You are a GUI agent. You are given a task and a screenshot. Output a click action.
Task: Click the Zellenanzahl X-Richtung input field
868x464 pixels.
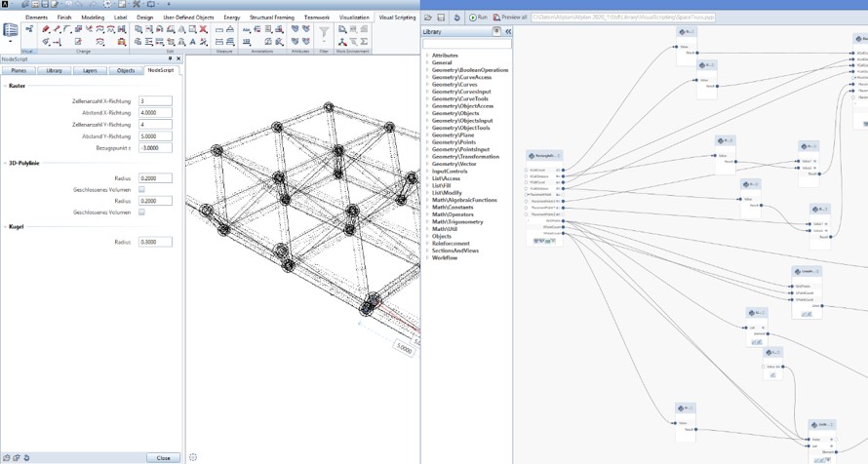pyautogui.click(x=155, y=101)
